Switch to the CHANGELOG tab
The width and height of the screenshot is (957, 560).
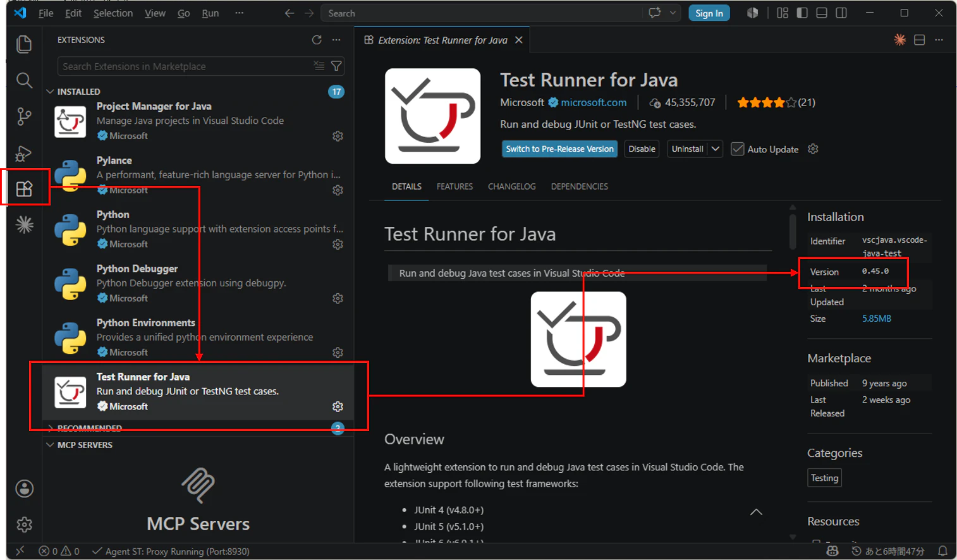[x=511, y=186]
